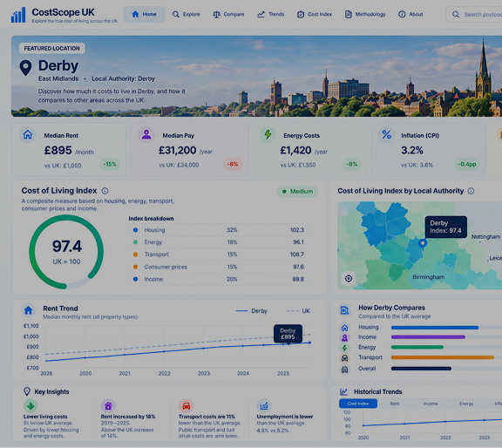This screenshot has width=502, height=448.
Task: Select the Consumer prices row in breakdown
Action: tap(219, 267)
